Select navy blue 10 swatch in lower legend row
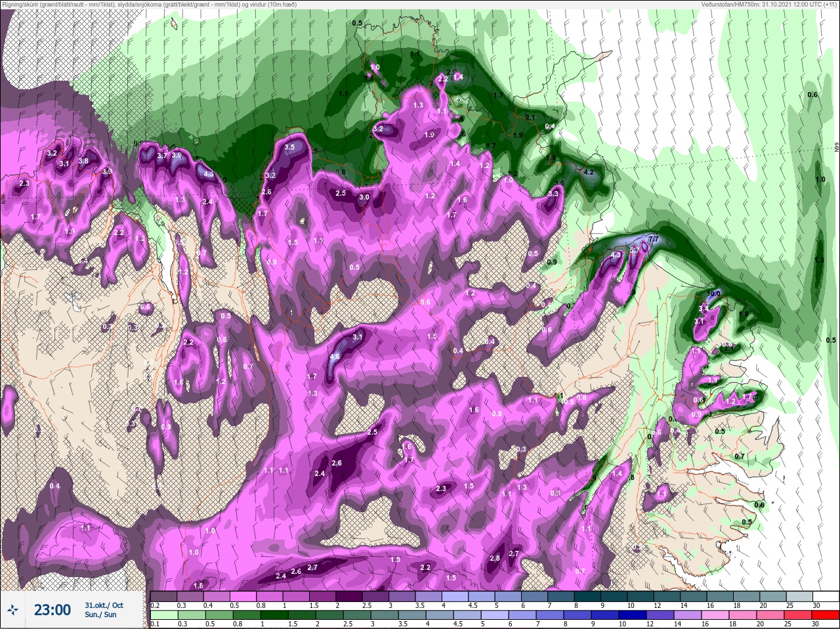Viewport: 840px width, 629px height. click(x=633, y=615)
